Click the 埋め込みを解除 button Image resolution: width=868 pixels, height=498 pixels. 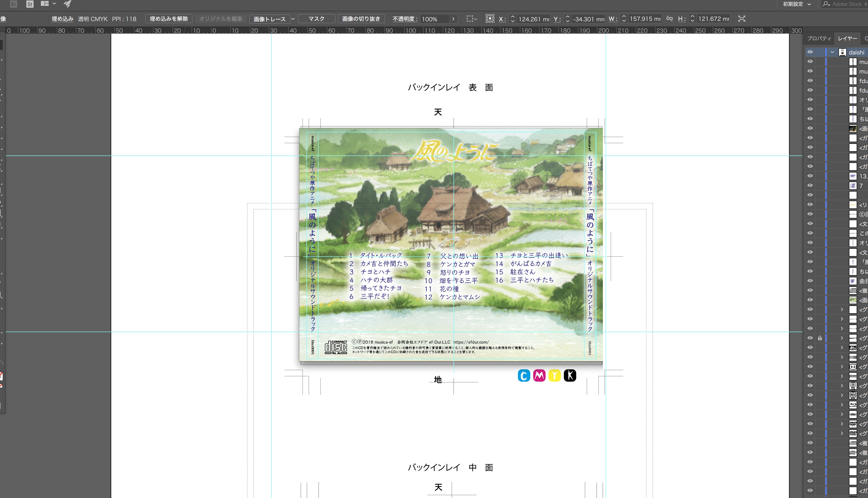point(169,19)
